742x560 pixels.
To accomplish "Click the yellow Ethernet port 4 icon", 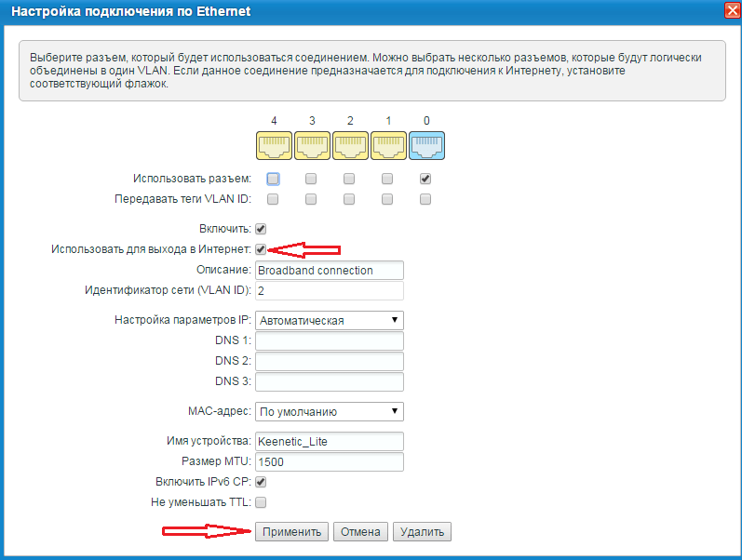I will pos(273,146).
